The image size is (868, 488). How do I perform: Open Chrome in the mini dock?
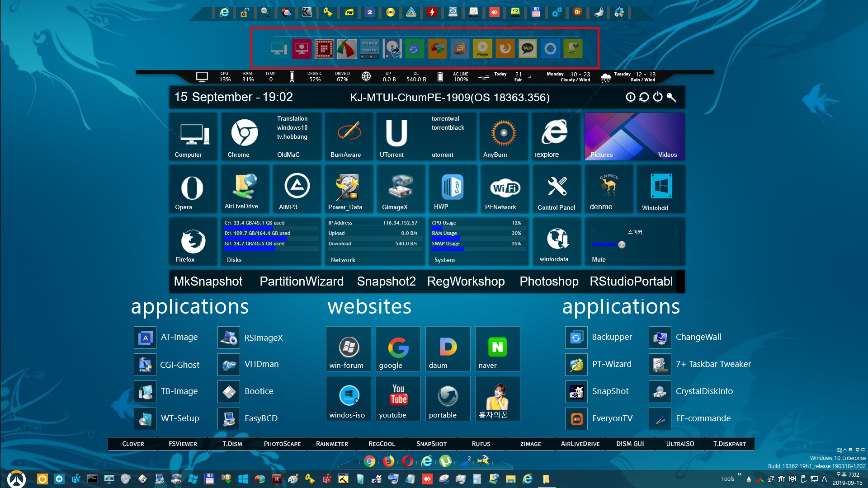click(x=370, y=461)
